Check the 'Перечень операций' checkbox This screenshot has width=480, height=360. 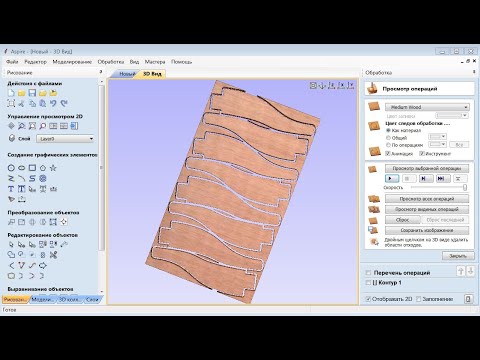pyautogui.click(x=368, y=273)
